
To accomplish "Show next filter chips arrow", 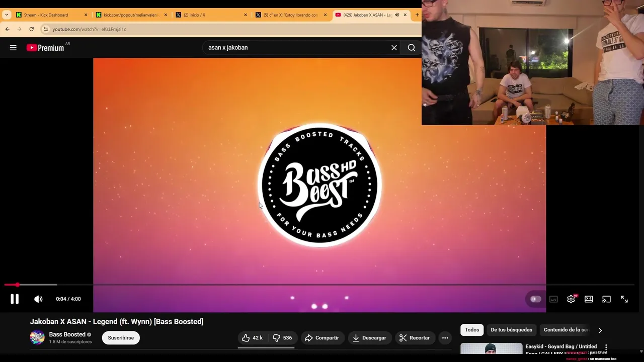I will point(600,330).
